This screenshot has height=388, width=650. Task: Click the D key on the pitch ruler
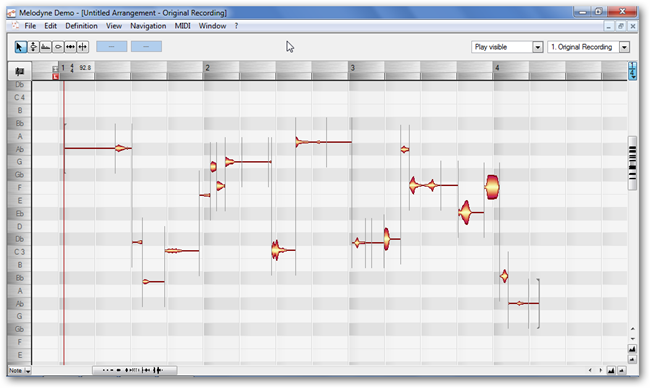point(19,226)
